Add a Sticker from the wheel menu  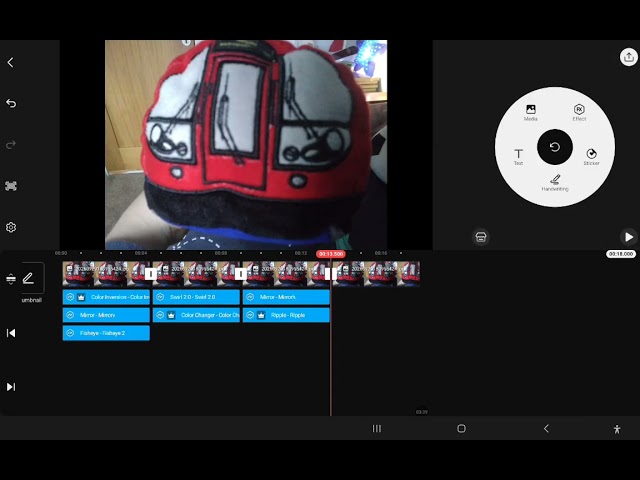point(591,157)
